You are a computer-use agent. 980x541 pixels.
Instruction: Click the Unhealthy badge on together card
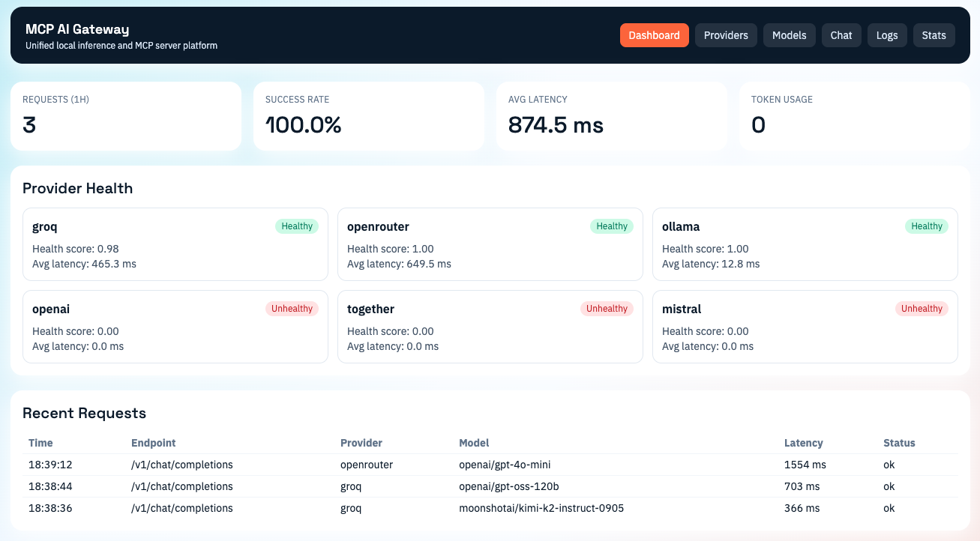[x=607, y=309]
